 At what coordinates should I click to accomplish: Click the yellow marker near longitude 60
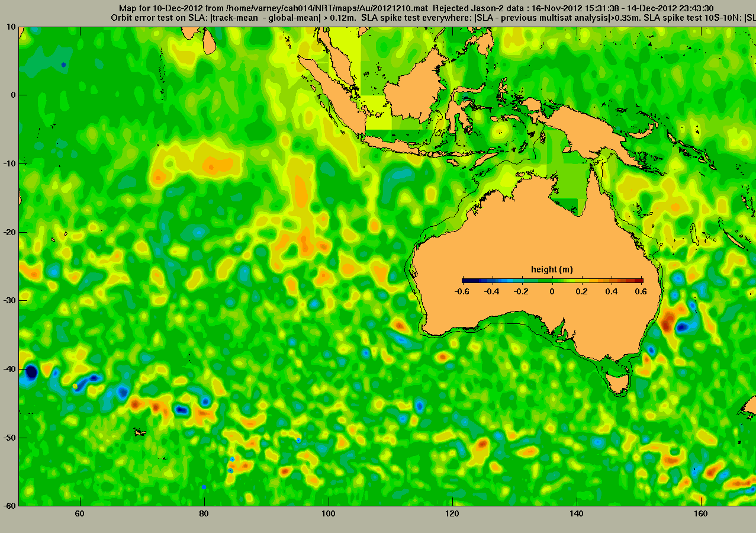click(75, 386)
